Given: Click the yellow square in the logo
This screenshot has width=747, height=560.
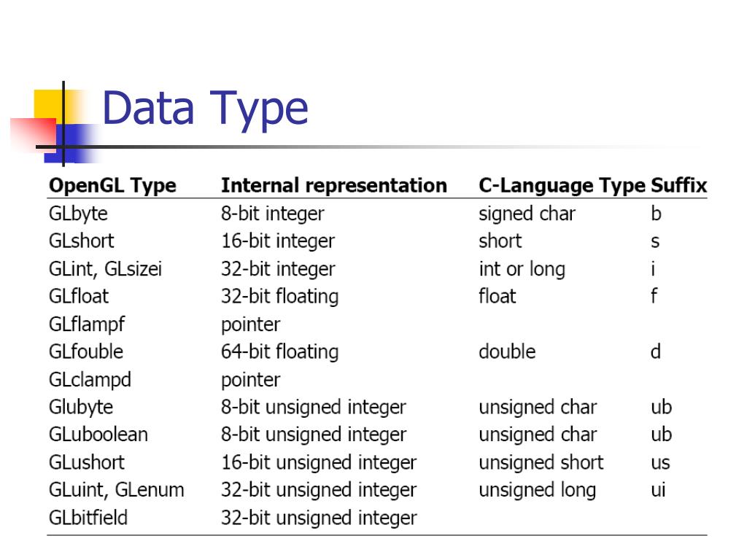Looking at the screenshot, I should tap(53, 107).
